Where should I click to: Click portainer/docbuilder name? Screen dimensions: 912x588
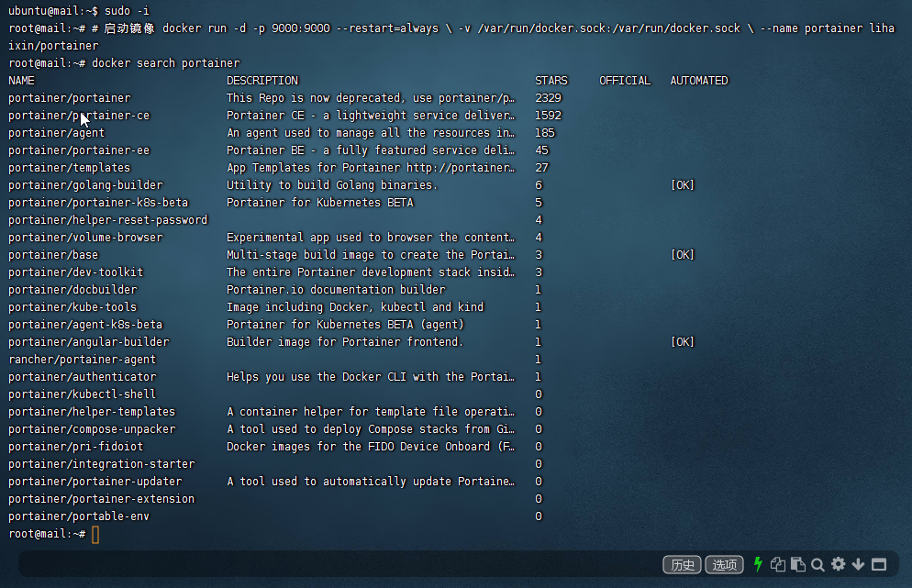pos(72,290)
